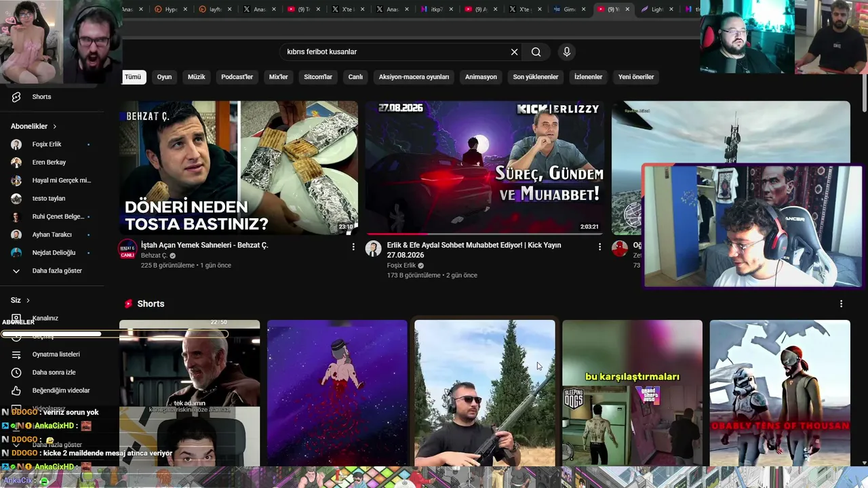Open Erlik & Efe Aydal Sohbet video title

tap(474, 250)
